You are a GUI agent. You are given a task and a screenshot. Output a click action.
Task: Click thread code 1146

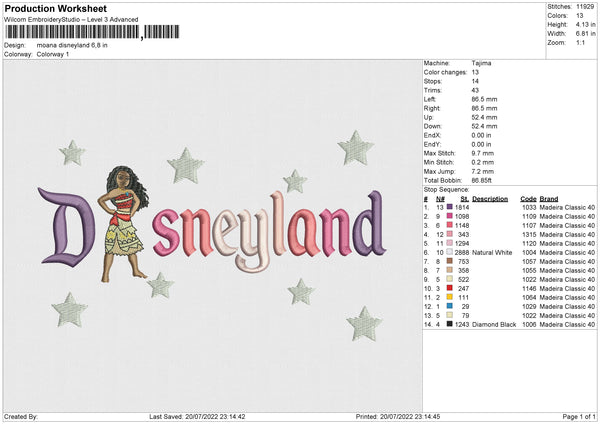point(529,288)
